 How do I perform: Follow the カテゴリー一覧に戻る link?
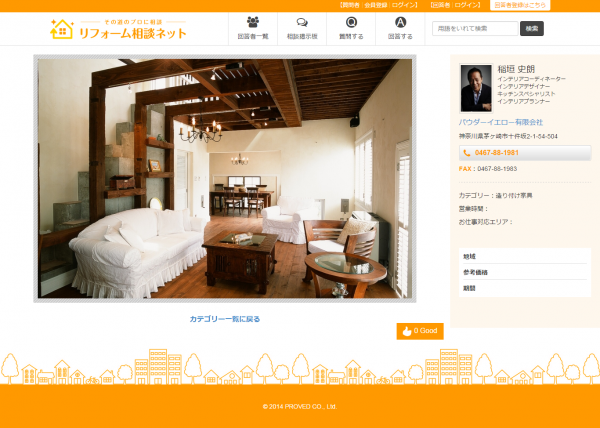pyautogui.click(x=225, y=319)
